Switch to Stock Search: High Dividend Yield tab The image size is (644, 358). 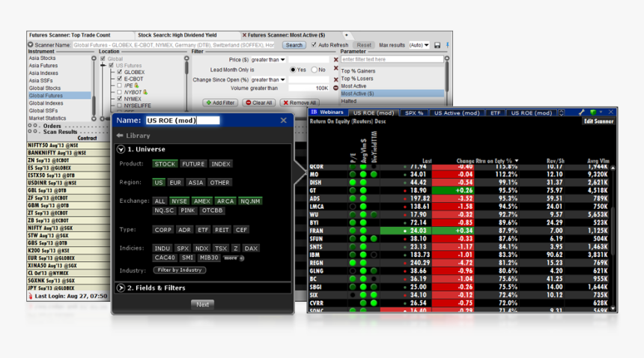pos(177,35)
